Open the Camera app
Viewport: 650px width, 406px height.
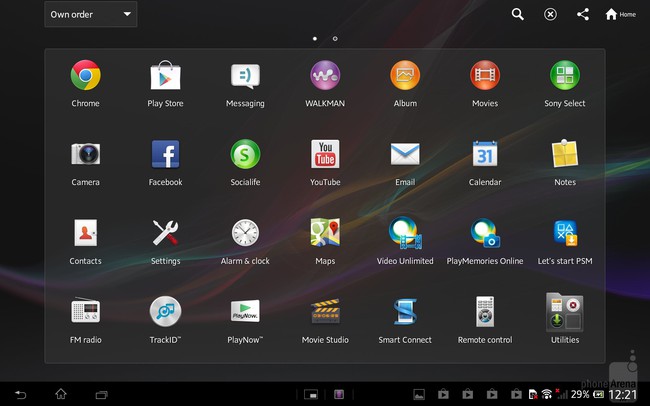85,154
